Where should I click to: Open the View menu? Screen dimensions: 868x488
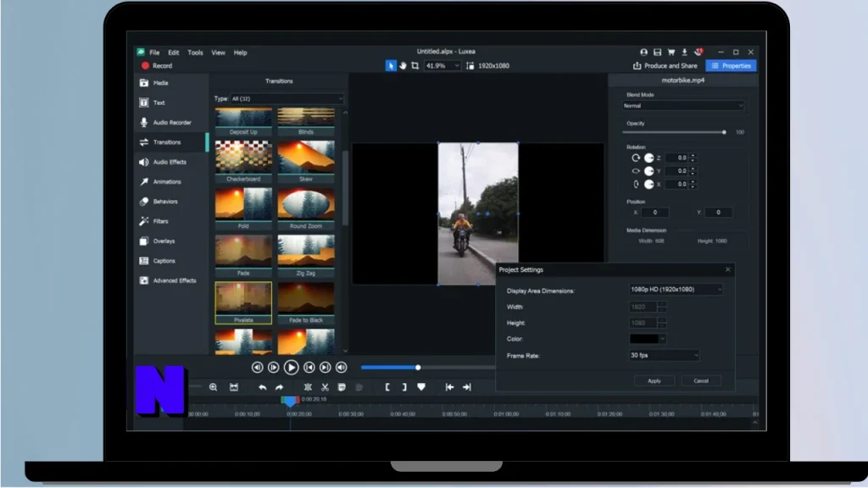218,53
